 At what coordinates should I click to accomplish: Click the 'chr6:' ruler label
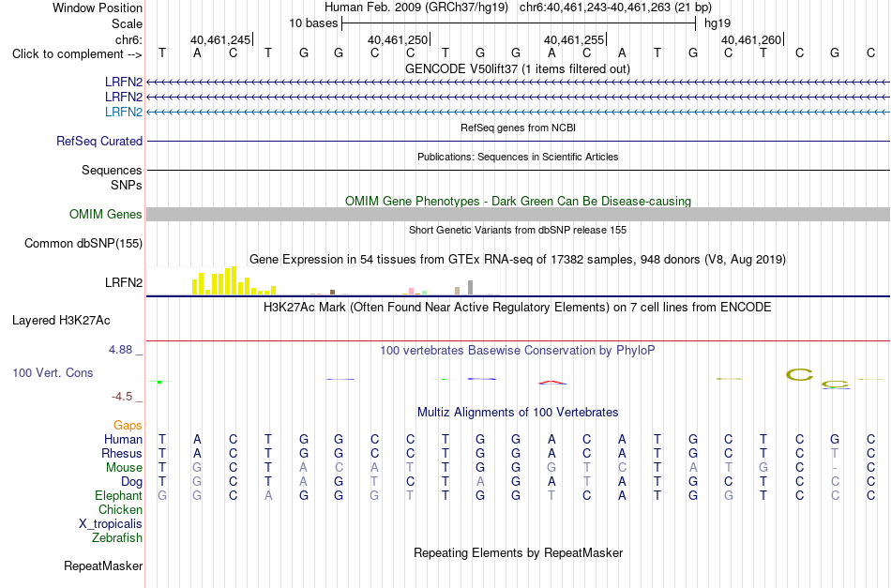click(128, 39)
